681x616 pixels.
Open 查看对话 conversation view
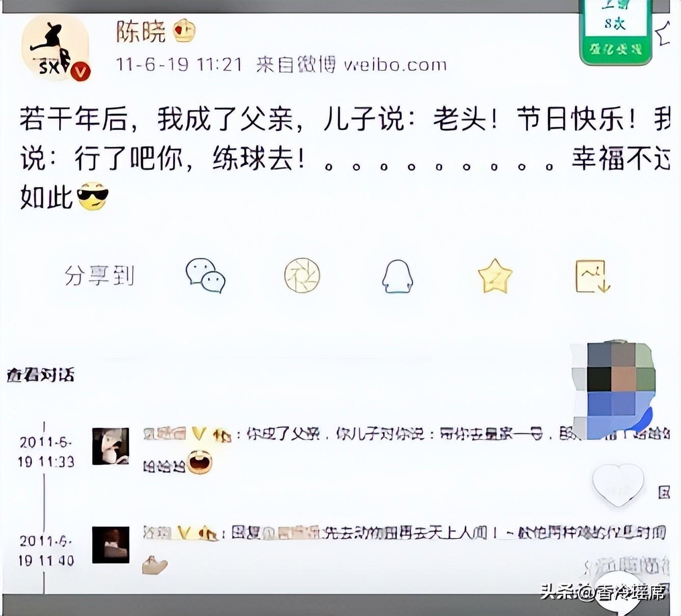pyautogui.click(x=41, y=375)
